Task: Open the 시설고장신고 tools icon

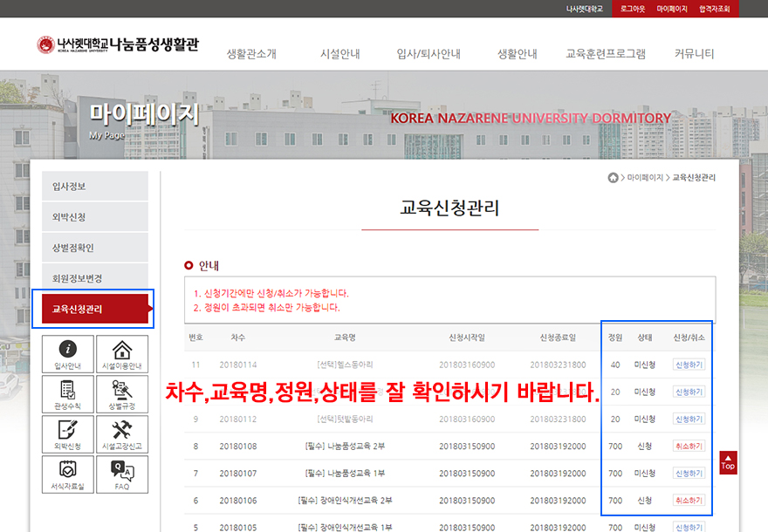Action: point(122,434)
